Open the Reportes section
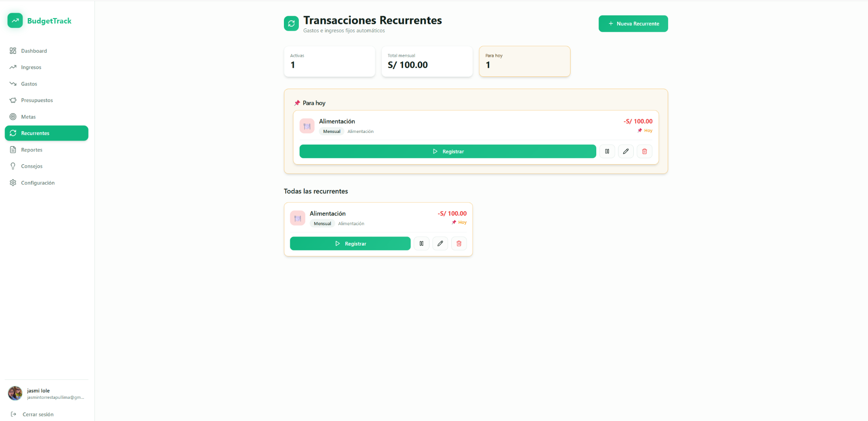Image resolution: width=868 pixels, height=421 pixels. coord(31,150)
